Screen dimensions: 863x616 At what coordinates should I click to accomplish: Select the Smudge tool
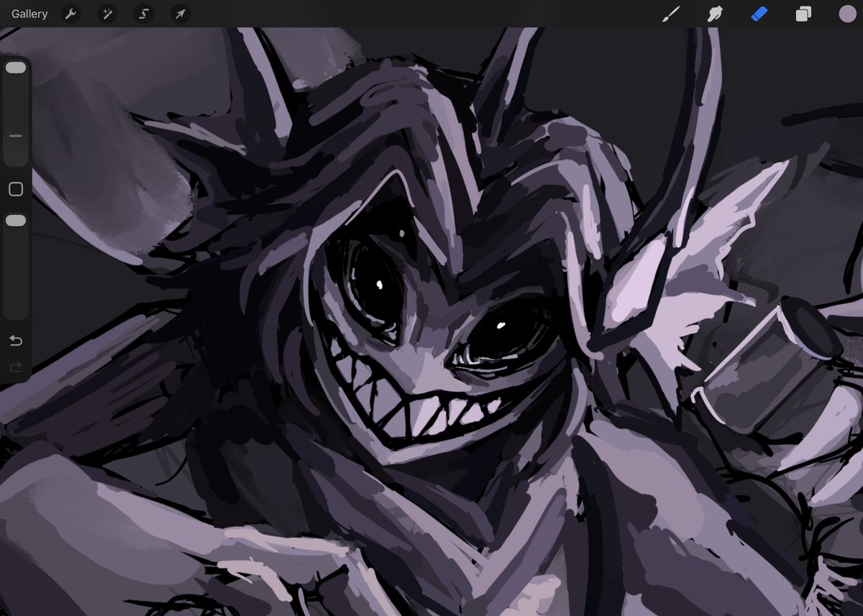715,14
